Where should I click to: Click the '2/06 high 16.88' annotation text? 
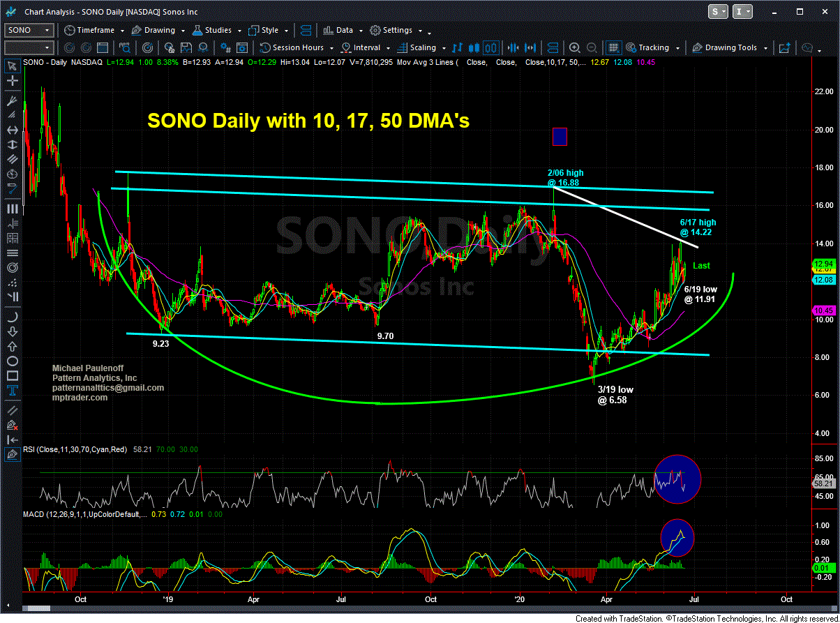pyautogui.click(x=565, y=177)
